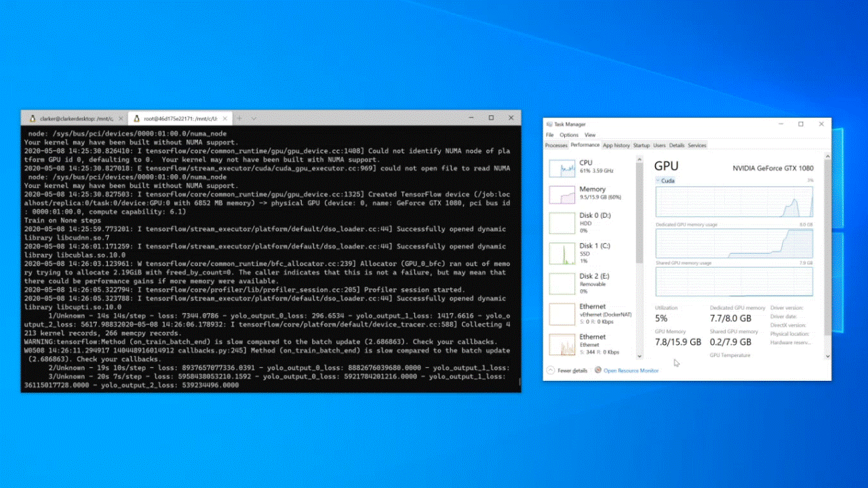Switch to the Processes tab
The width and height of the screenshot is (868, 488).
click(556, 145)
